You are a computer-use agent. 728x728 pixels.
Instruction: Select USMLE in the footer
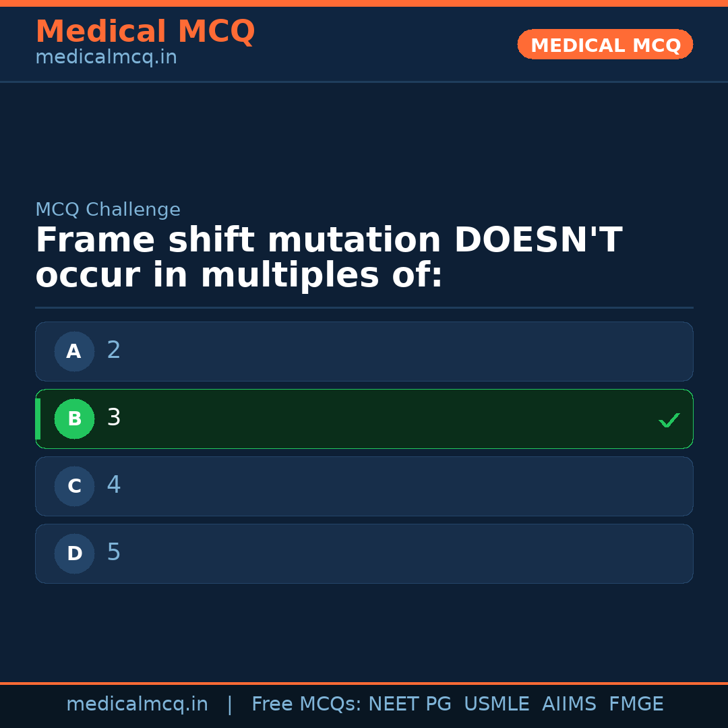coord(496,704)
